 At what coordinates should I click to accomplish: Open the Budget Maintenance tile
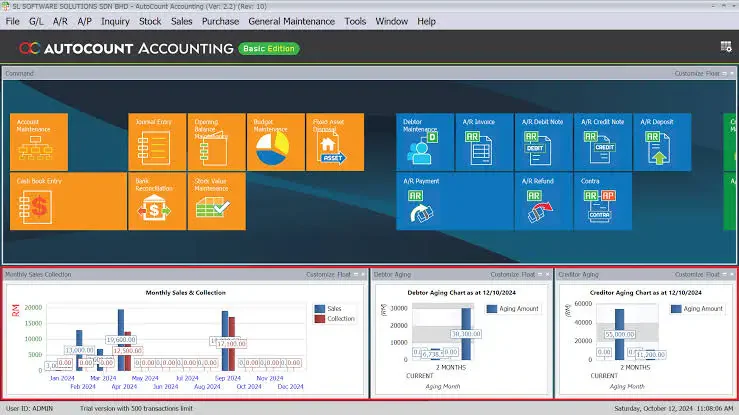point(276,142)
